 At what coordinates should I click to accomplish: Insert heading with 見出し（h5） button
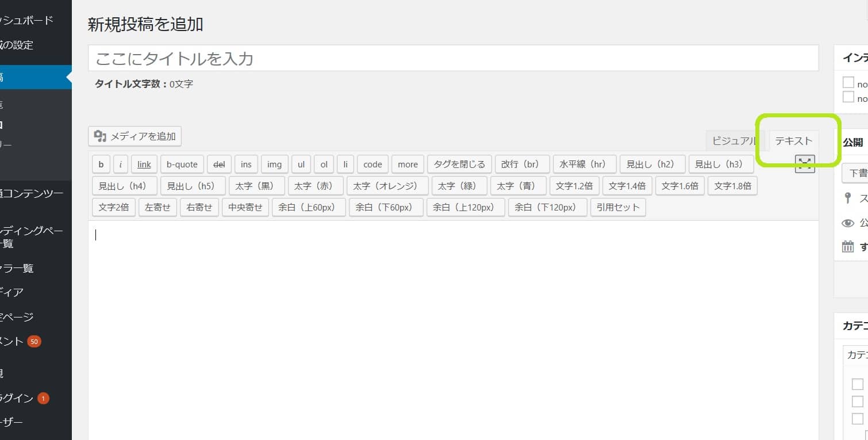193,186
